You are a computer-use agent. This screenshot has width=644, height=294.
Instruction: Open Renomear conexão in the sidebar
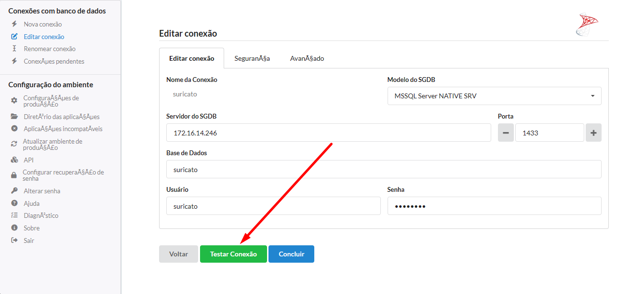pyautogui.click(x=49, y=49)
